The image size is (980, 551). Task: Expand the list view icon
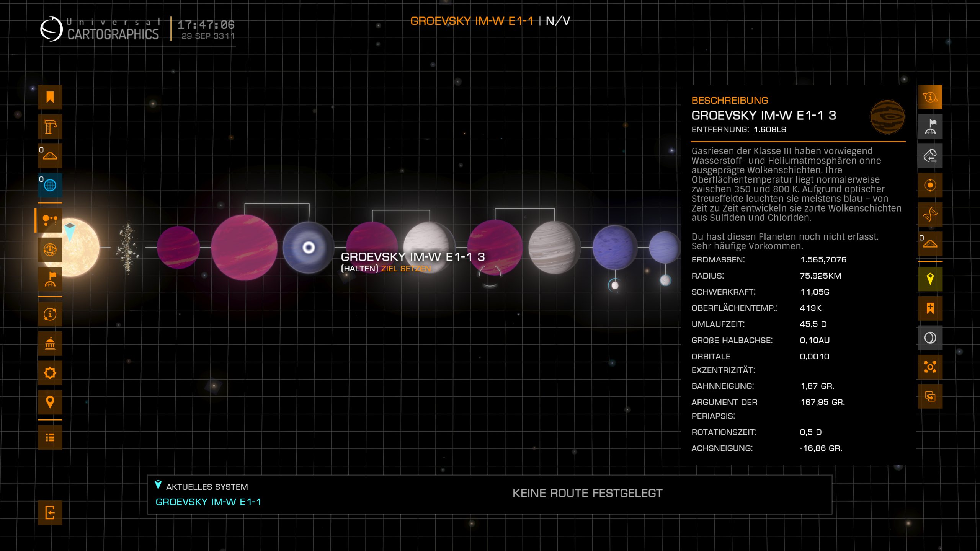click(50, 437)
